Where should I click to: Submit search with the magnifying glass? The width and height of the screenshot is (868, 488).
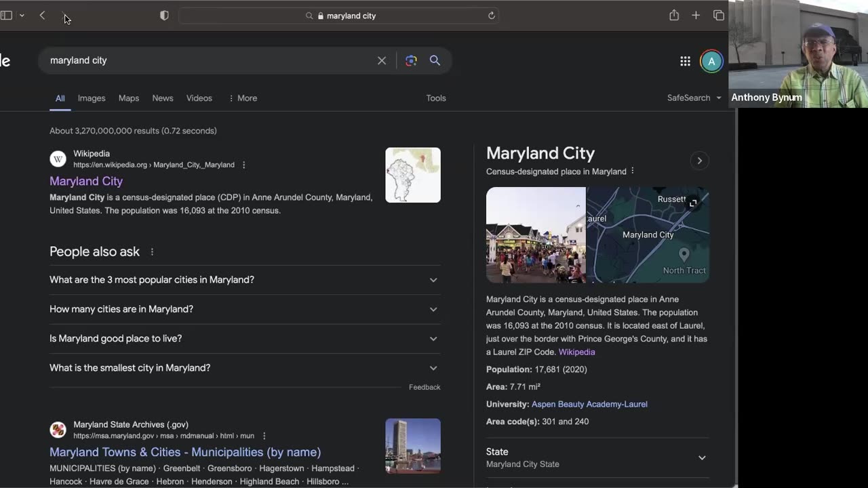[435, 60]
